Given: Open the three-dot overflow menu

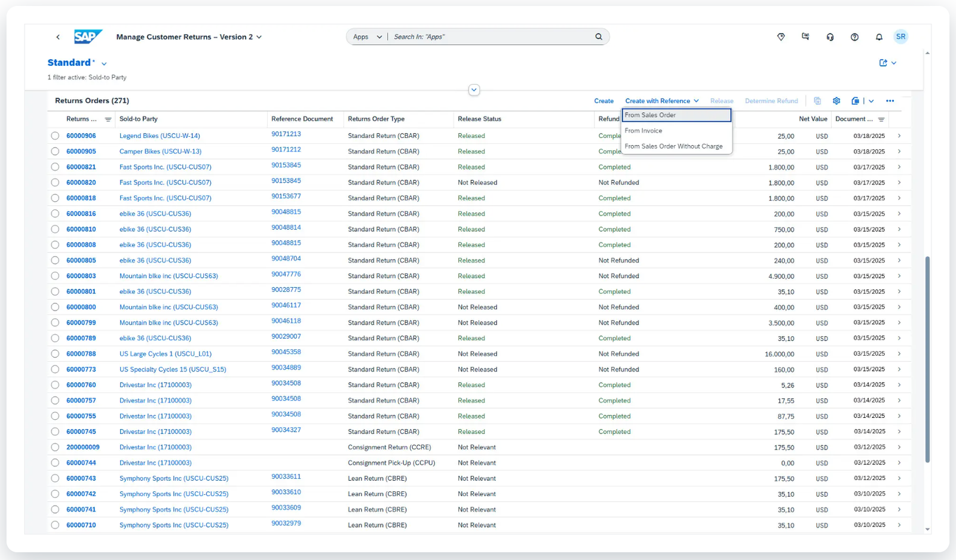Looking at the screenshot, I should point(890,101).
